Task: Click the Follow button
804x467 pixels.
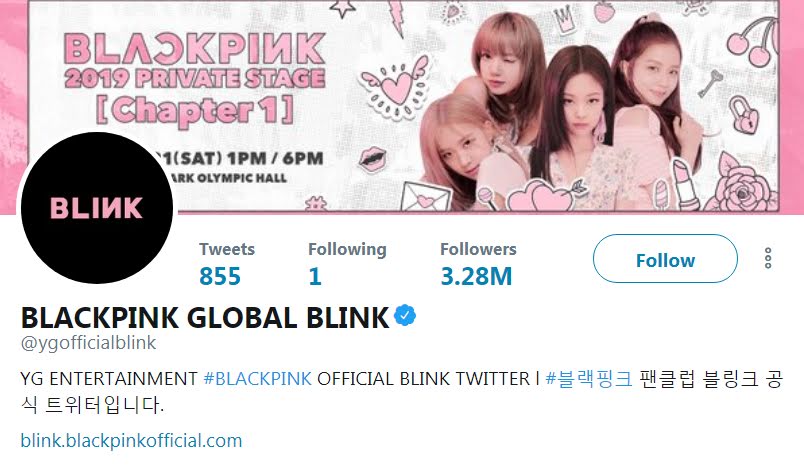Action: tap(665, 259)
